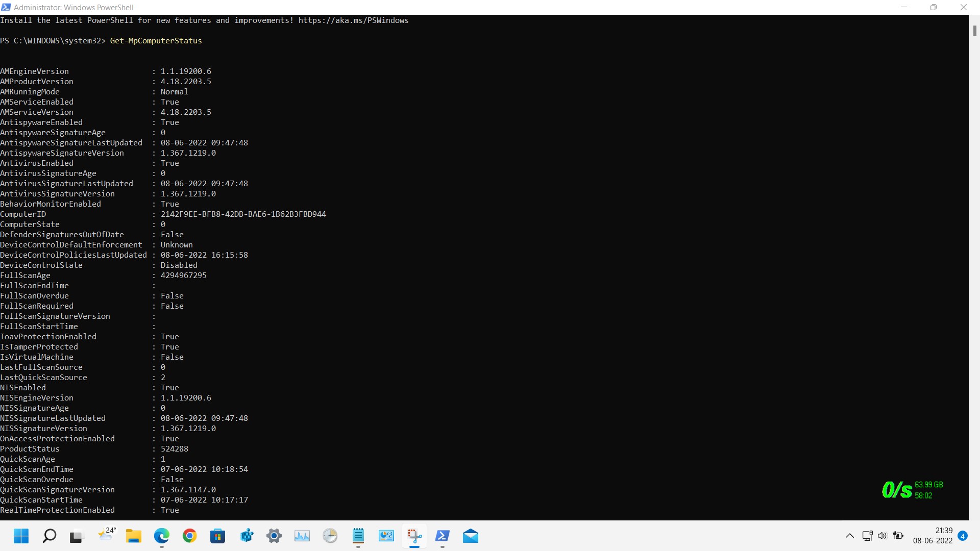Click the network status tray icon
This screenshot has width=980, height=551.
tap(867, 536)
